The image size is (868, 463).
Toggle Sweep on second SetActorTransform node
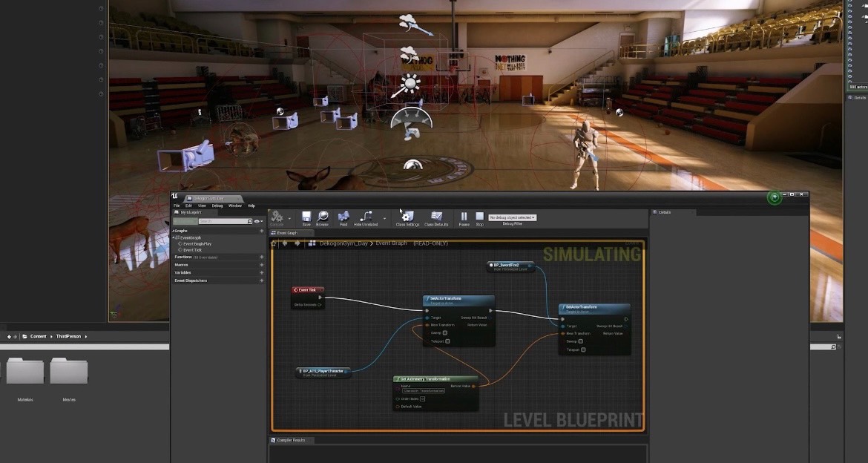581,341
